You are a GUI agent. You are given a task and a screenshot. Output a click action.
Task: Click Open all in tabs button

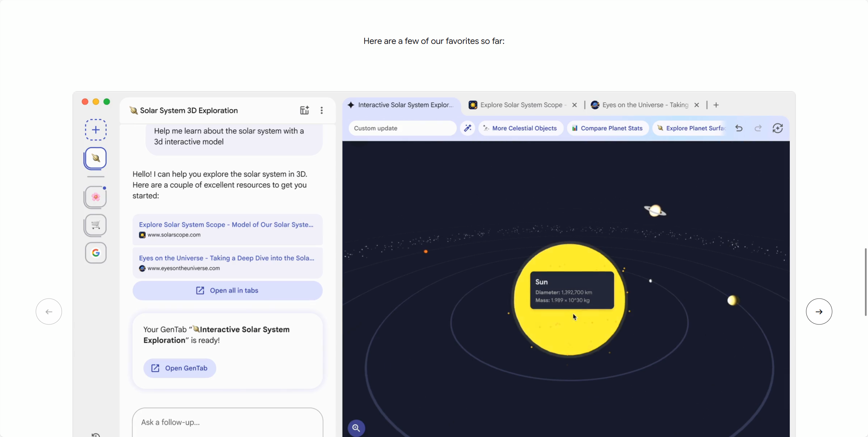pos(227,290)
